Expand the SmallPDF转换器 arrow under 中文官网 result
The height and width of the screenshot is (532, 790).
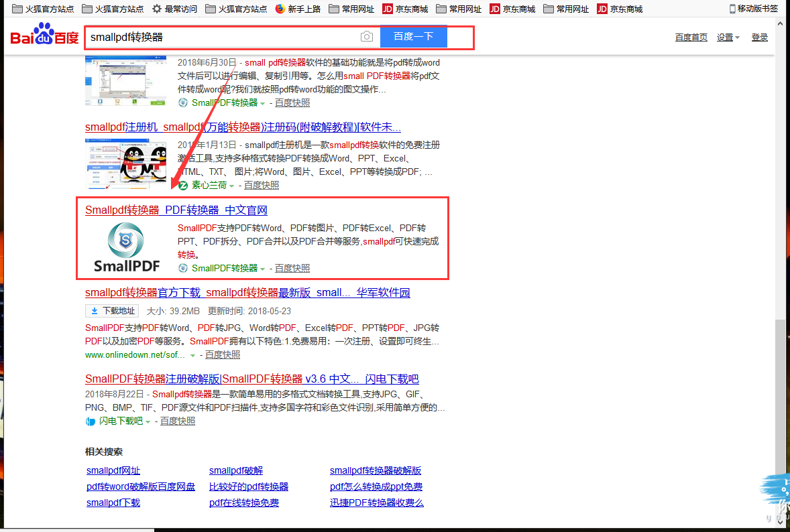tap(262, 269)
